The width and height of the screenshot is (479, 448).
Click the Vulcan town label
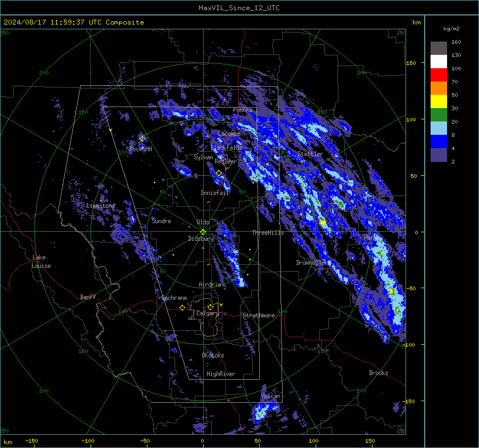click(271, 396)
